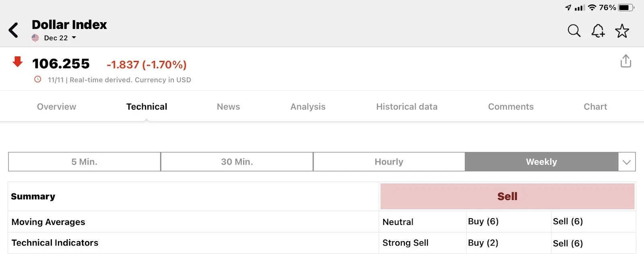The image size is (644, 254).
Task: Add a price alert with bell icon
Action: (x=598, y=31)
